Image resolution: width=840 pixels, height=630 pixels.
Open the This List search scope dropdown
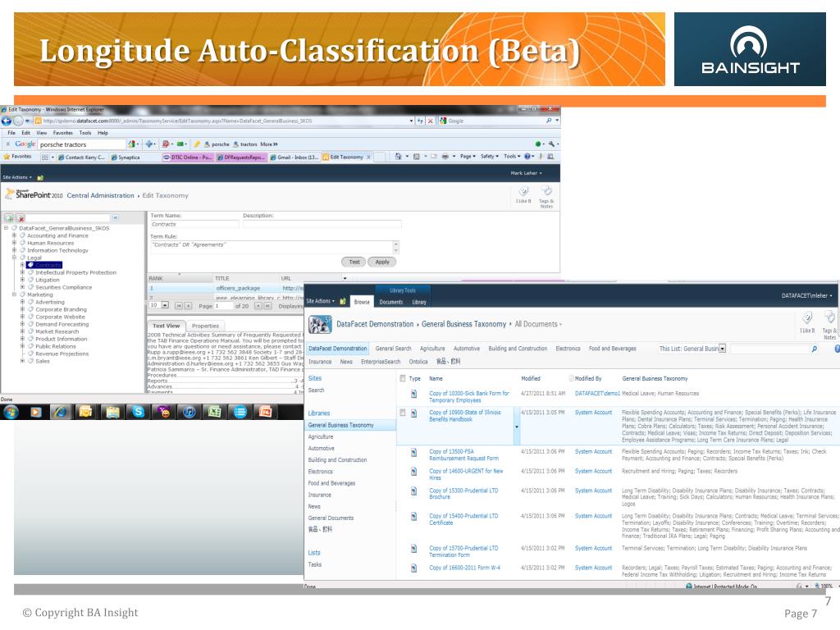click(722, 349)
